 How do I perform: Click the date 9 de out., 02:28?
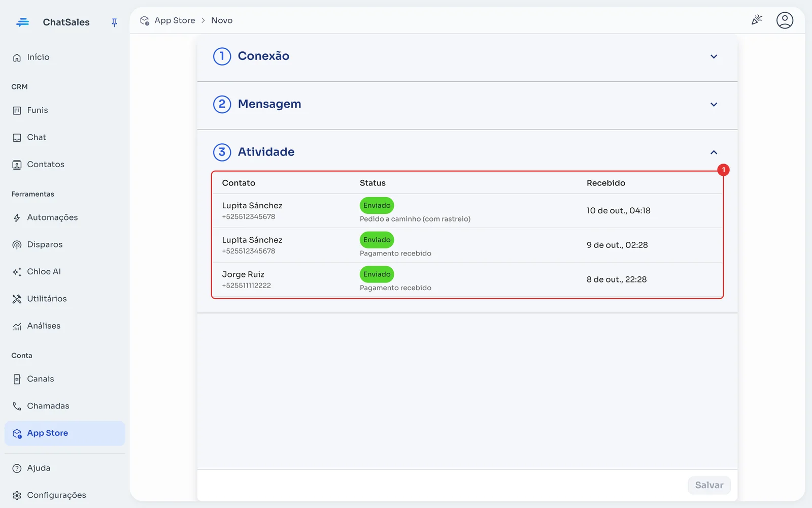(x=617, y=245)
